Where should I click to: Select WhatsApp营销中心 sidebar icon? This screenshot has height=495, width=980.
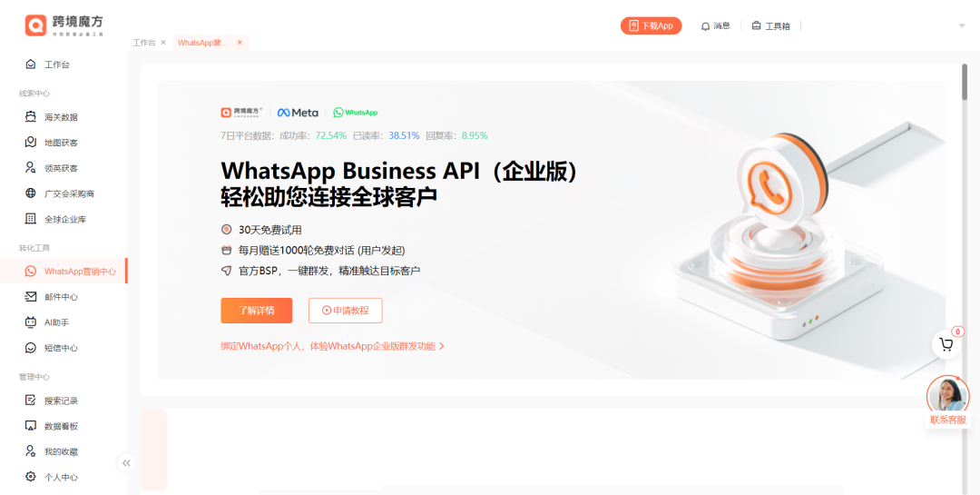click(x=31, y=271)
